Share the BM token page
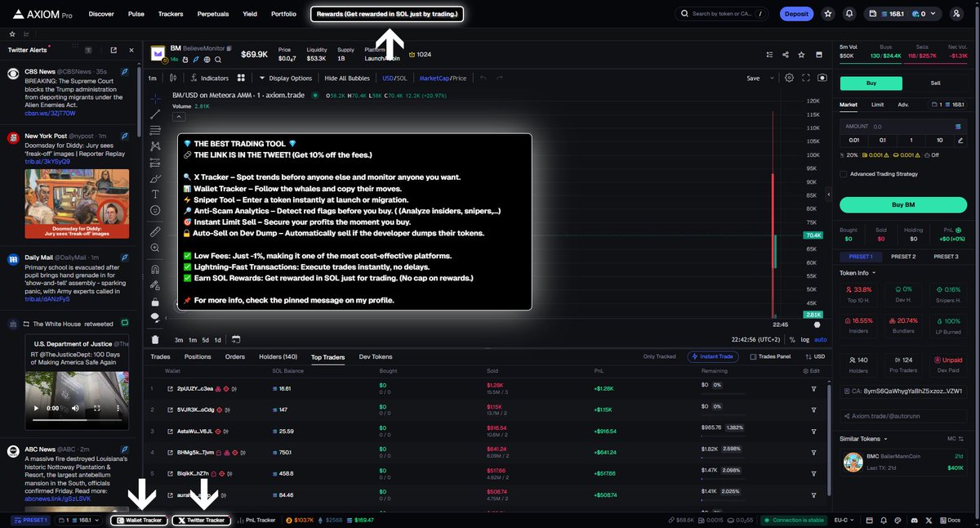 click(x=785, y=55)
